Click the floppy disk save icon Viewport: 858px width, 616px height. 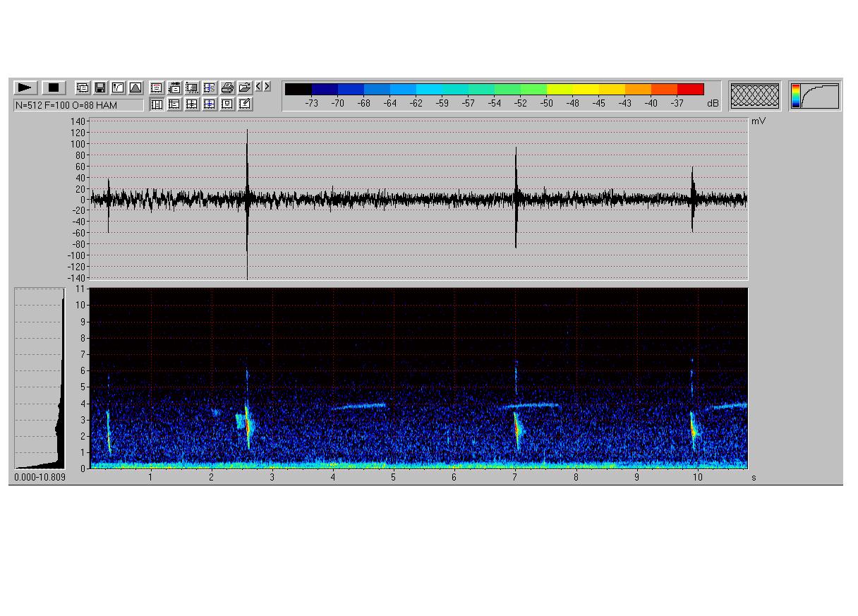[100, 87]
